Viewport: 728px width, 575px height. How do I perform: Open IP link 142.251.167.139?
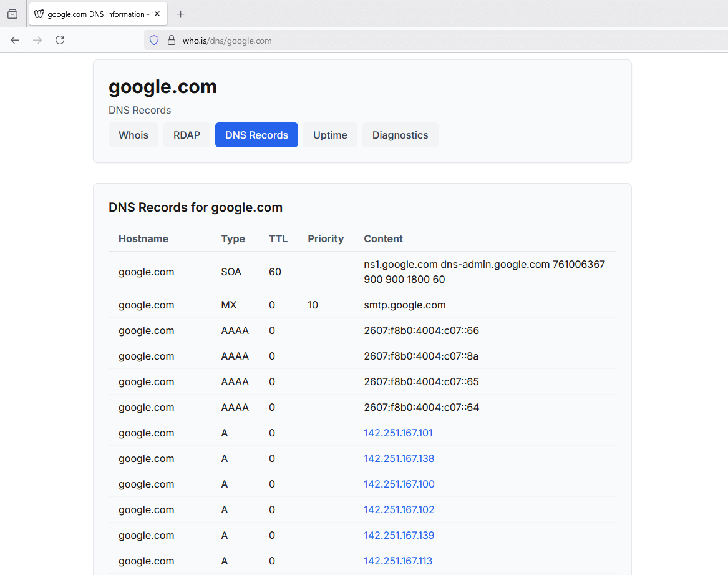(x=399, y=535)
